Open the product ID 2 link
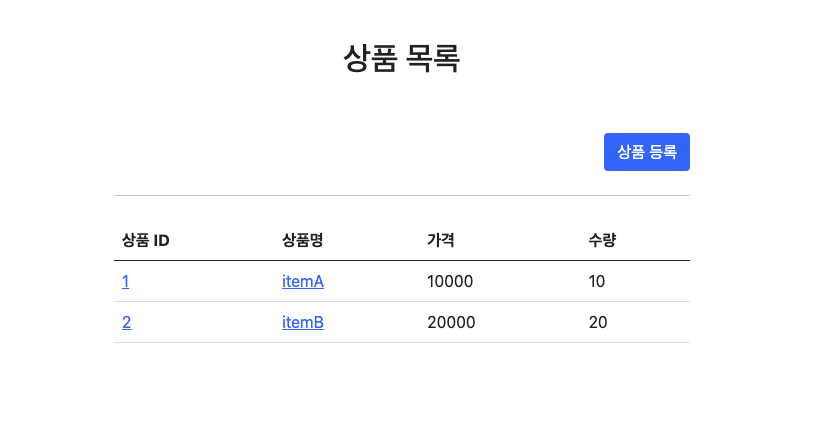The height and width of the screenshot is (421, 817). pyautogui.click(x=126, y=323)
